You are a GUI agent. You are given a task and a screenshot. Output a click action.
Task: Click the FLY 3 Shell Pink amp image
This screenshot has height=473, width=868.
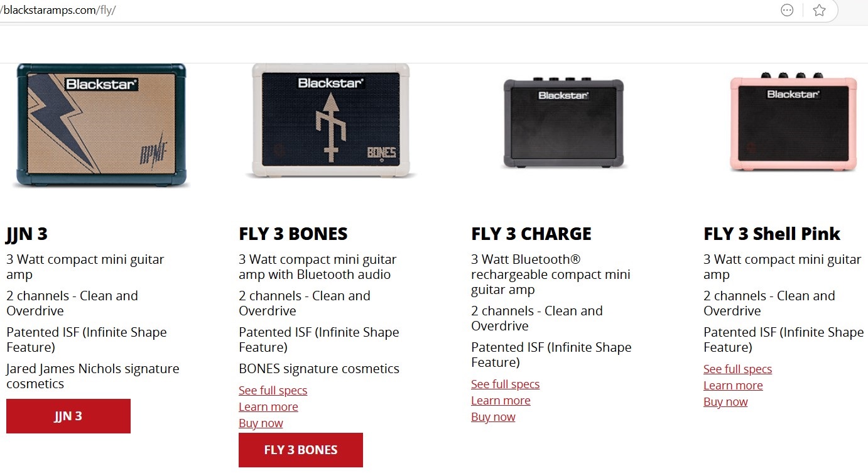point(793,123)
